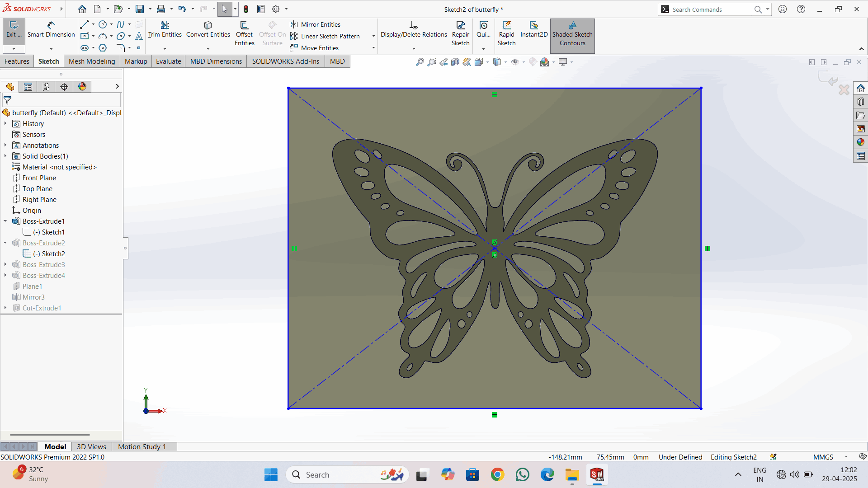Click the Trim Entities tool

[x=165, y=30]
